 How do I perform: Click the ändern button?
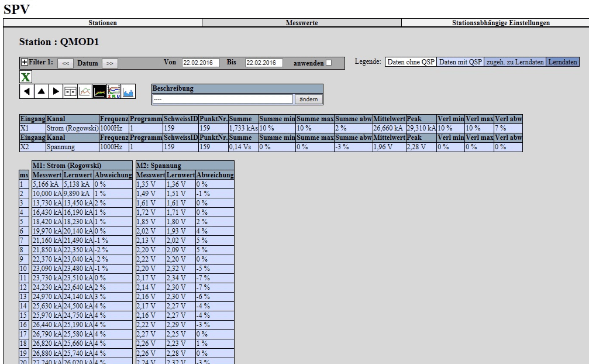(309, 99)
